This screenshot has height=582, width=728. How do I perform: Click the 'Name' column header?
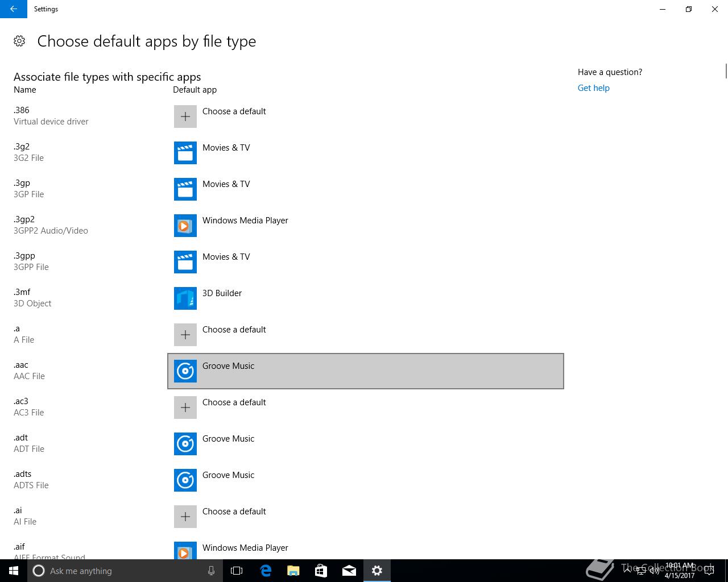[x=25, y=90]
